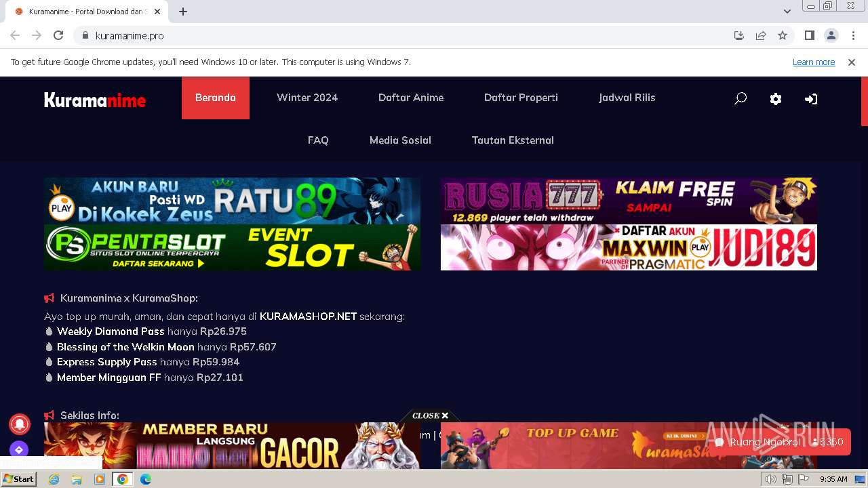Click the install/download page icon in address bar
This screenshot has width=868, height=488.
point(739,35)
